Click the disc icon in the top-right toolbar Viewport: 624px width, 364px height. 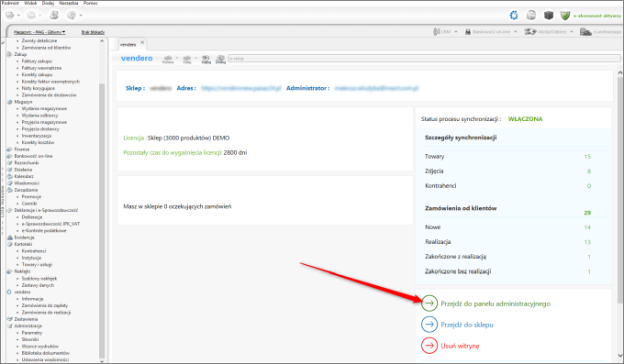pyautogui.click(x=531, y=15)
